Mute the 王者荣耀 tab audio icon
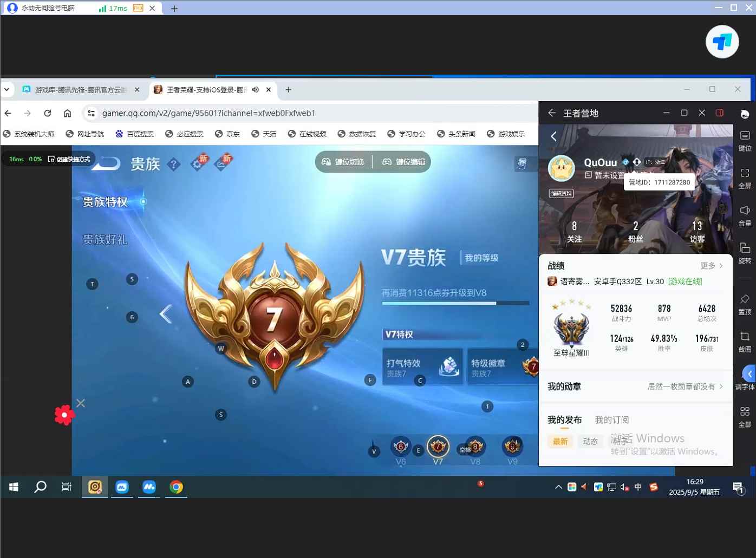The image size is (756, 558). (x=255, y=90)
